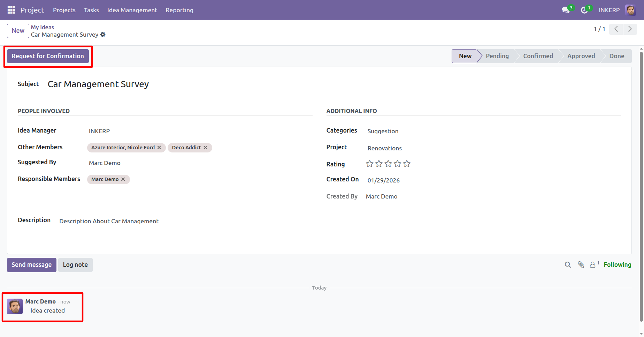Show followers list icon
The image size is (644, 337).
pyautogui.click(x=594, y=265)
